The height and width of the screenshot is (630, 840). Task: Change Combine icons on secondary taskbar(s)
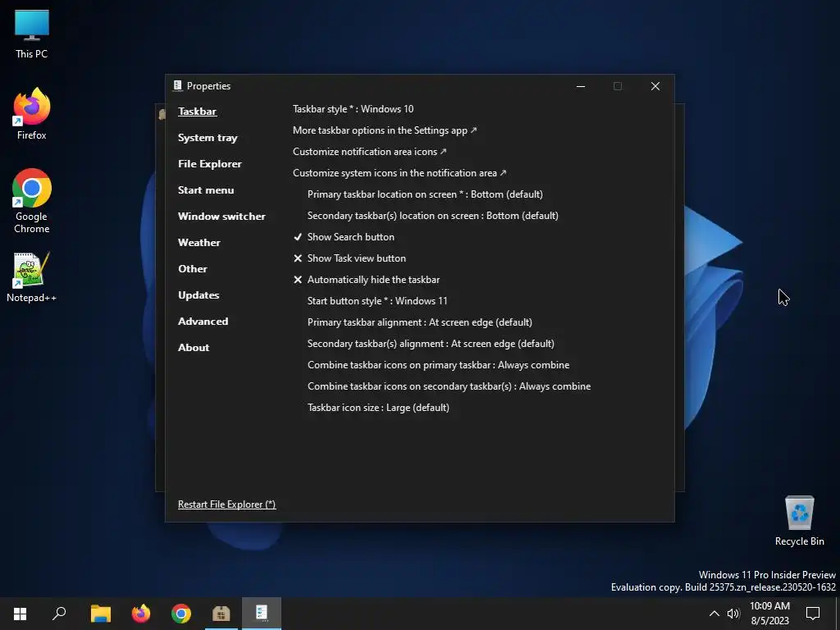(x=449, y=386)
